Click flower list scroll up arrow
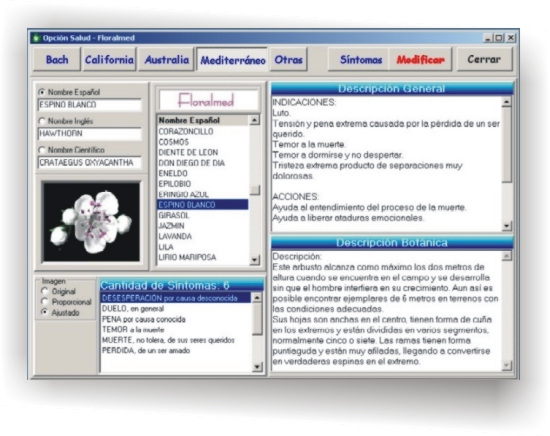Screen dimensions: 550x436 (x=255, y=120)
